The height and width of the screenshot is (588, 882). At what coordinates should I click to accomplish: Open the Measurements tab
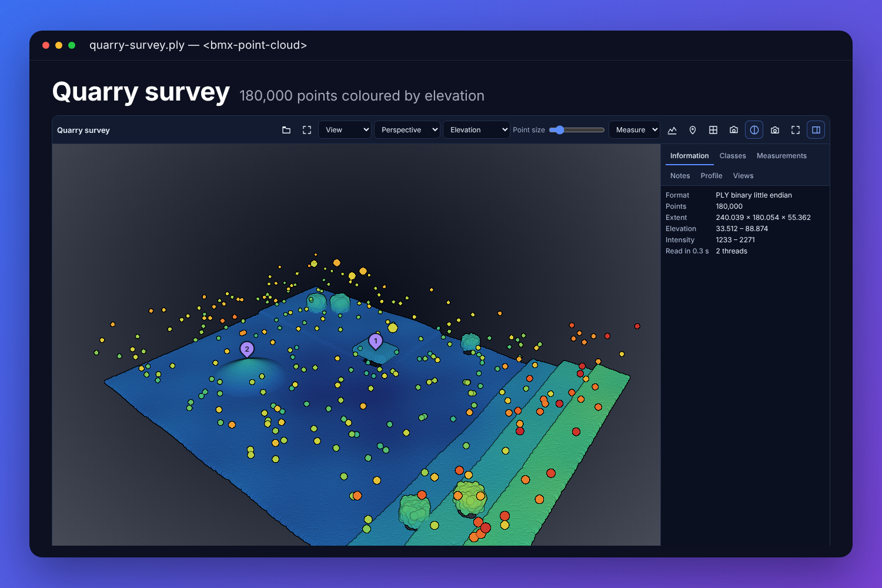[781, 156]
